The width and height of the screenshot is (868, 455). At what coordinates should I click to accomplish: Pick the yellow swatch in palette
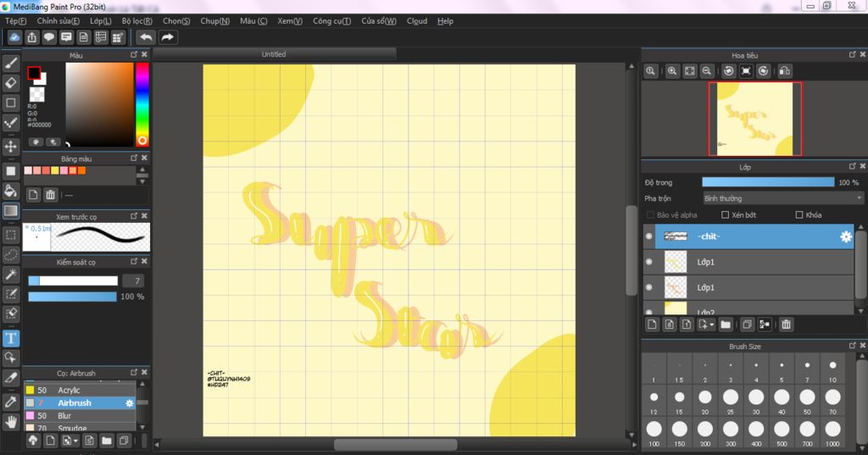(55, 170)
